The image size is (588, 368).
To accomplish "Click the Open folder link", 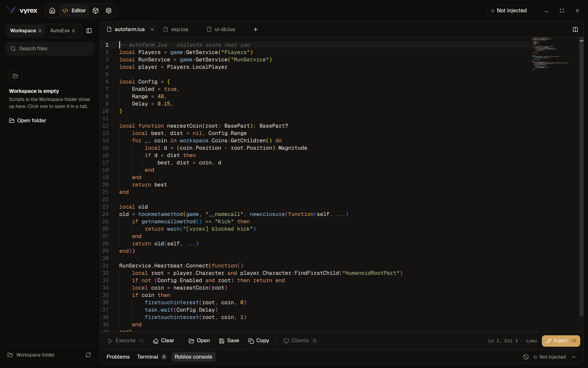I will click(27, 120).
